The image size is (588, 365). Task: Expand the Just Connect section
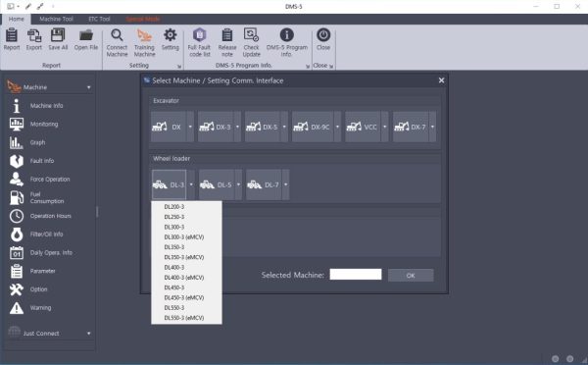click(89, 334)
